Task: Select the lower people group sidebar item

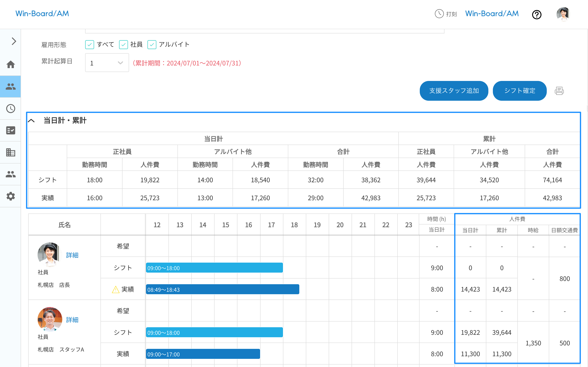Action: click(10, 174)
